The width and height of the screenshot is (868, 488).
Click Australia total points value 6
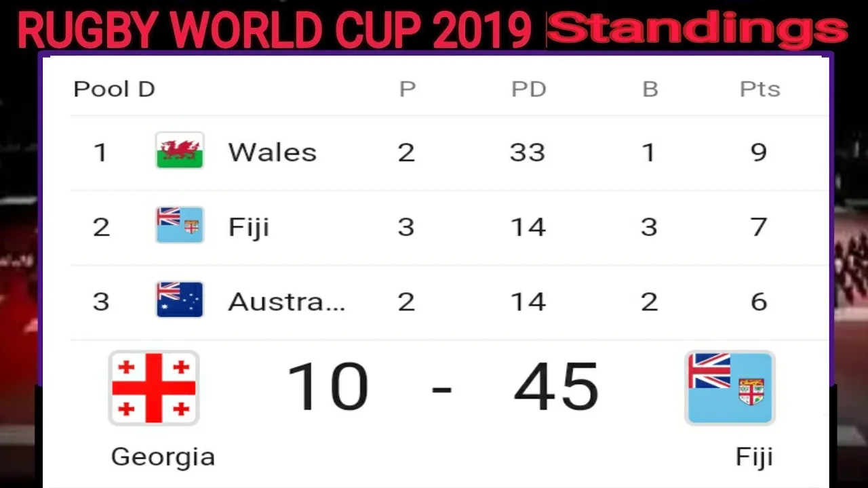[759, 301]
